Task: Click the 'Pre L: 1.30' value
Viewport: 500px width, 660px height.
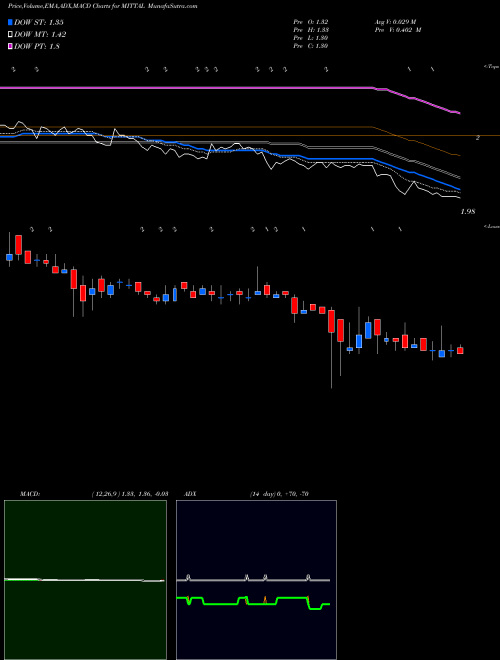Action: tap(311, 38)
